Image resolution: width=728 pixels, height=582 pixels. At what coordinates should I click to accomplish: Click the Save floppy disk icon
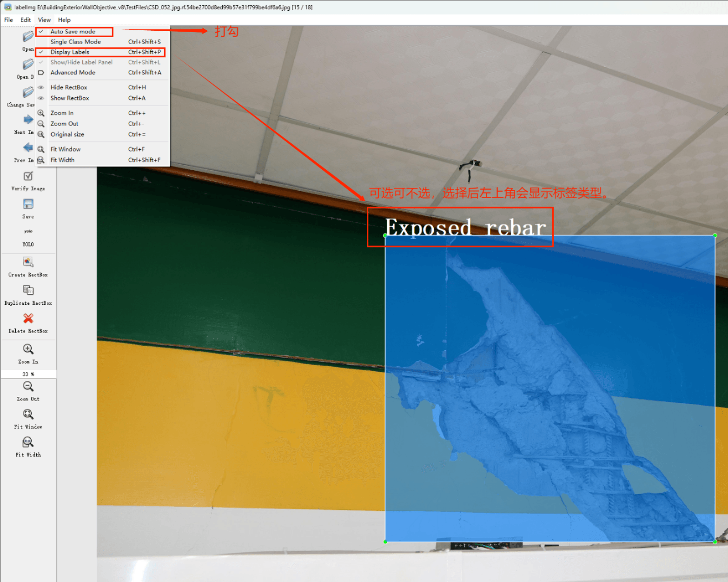click(x=28, y=204)
